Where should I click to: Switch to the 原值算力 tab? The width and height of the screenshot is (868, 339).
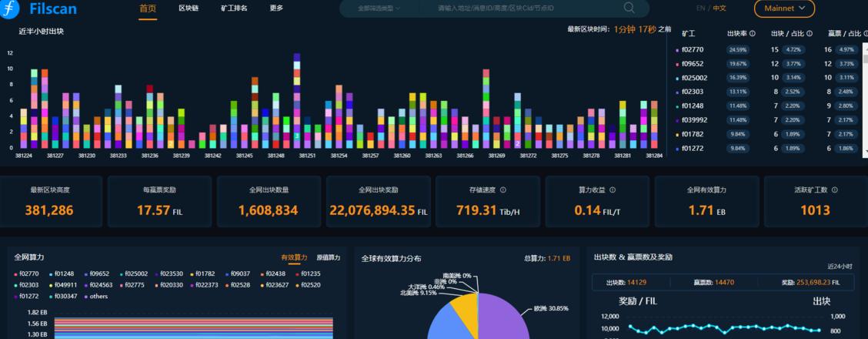coord(329,257)
